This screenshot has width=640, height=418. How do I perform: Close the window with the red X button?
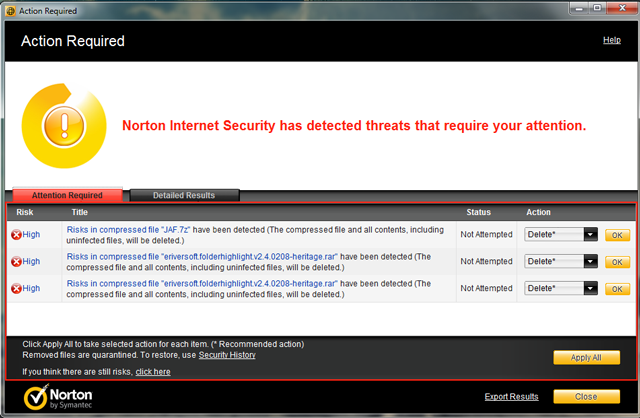(x=622, y=8)
